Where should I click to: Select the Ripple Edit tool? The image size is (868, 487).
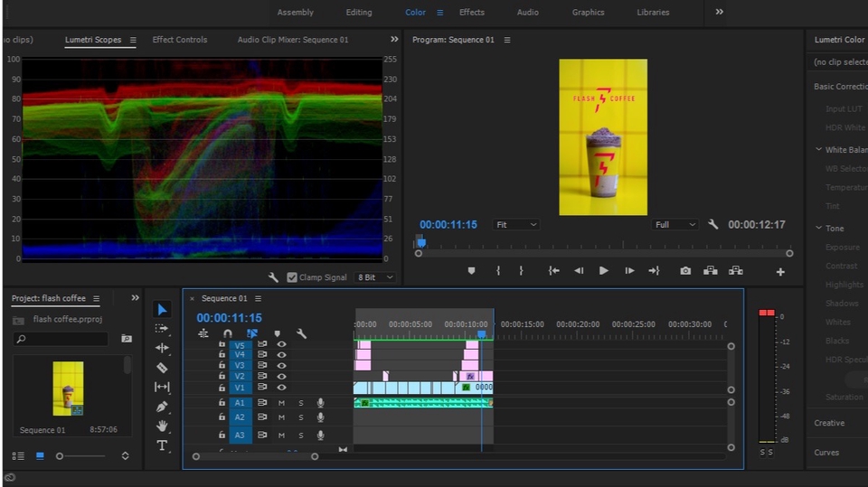[162, 348]
